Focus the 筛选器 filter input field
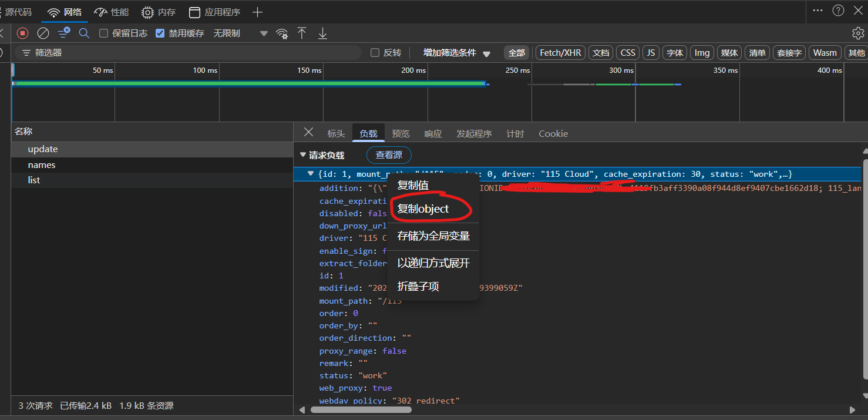 [x=188, y=53]
